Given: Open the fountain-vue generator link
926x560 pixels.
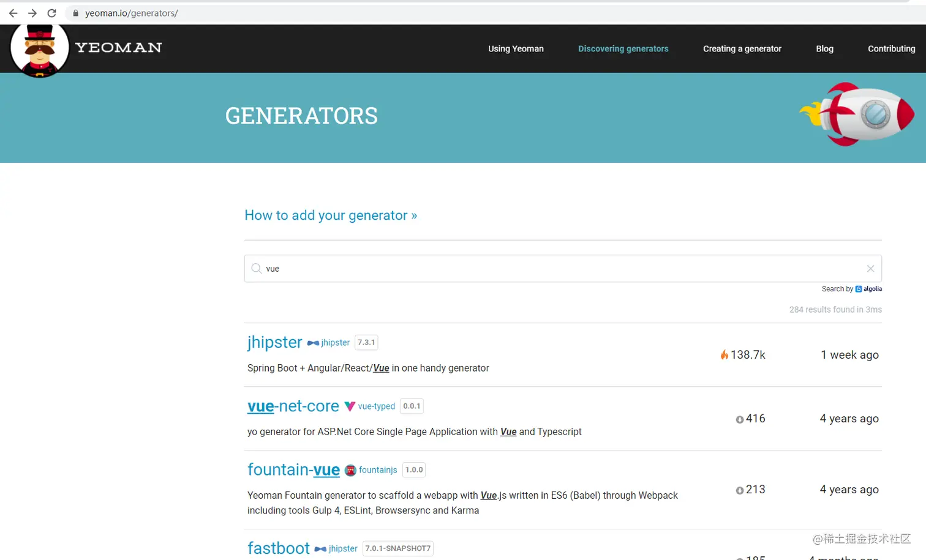Looking at the screenshot, I should click(x=293, y=470).
